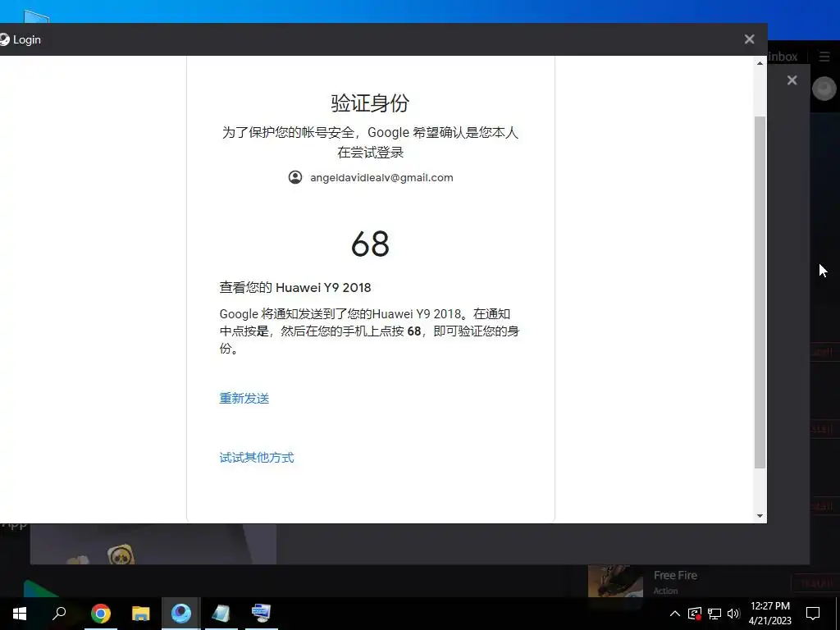Open the hamburger menu in background app
This screenshot has height=630, width=840.
pos(824,57)
